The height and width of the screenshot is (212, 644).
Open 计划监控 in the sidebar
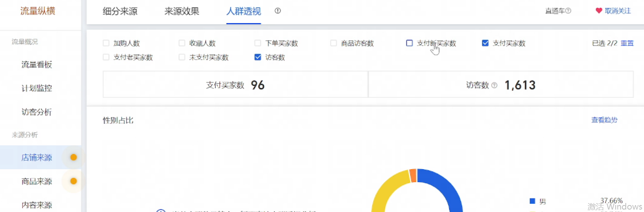pyautogui.click(x=37, y=88)
